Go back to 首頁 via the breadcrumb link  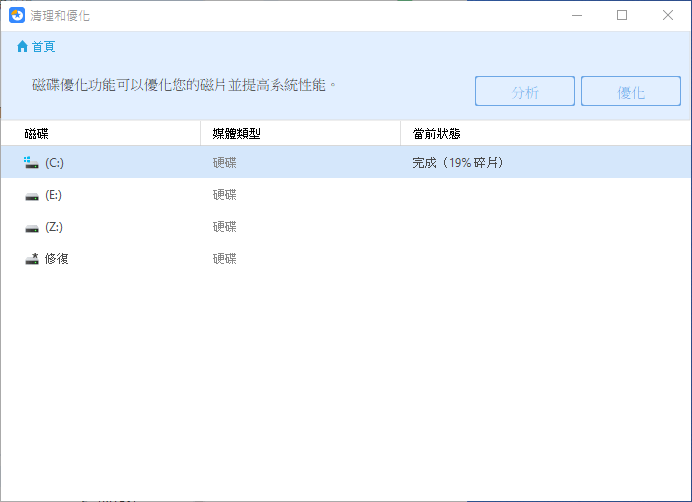43,47
